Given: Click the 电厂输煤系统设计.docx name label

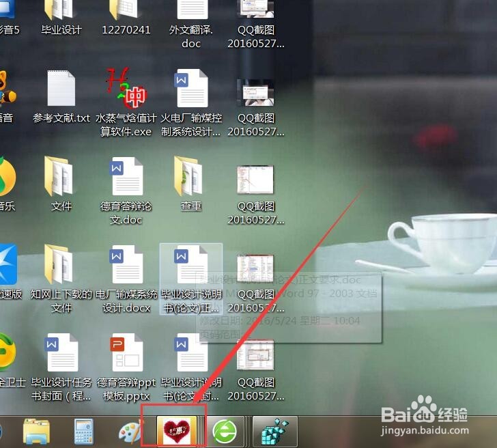Looking at the screenshot, I should click(x=126, y=301).
